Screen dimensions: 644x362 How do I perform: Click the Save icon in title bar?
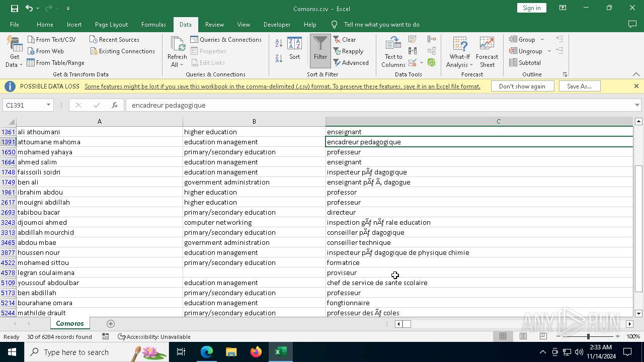[15, 8]
